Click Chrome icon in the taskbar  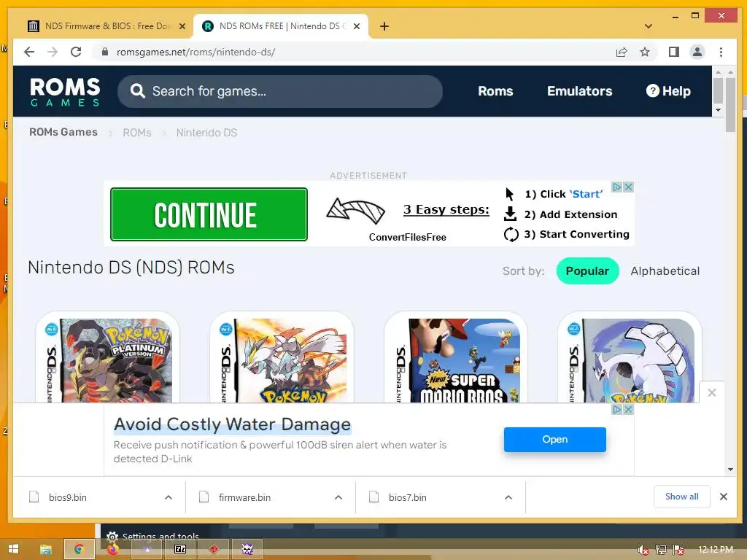79,550
